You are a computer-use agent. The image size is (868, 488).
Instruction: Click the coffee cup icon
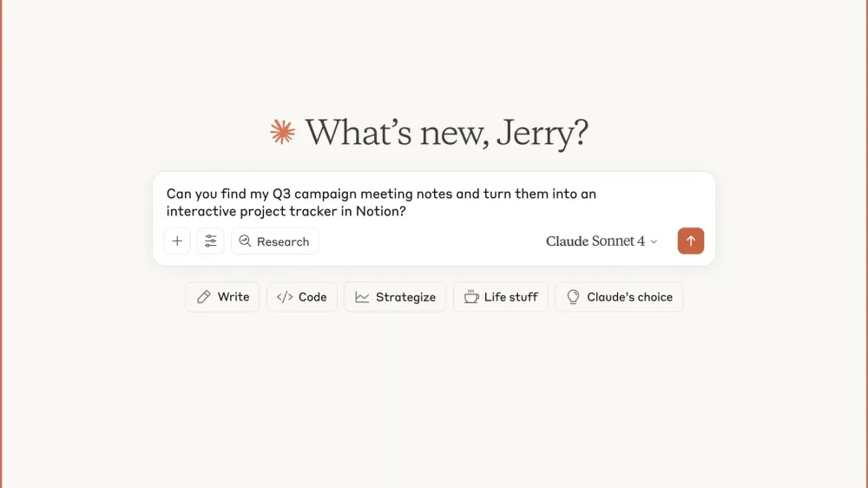471,297
